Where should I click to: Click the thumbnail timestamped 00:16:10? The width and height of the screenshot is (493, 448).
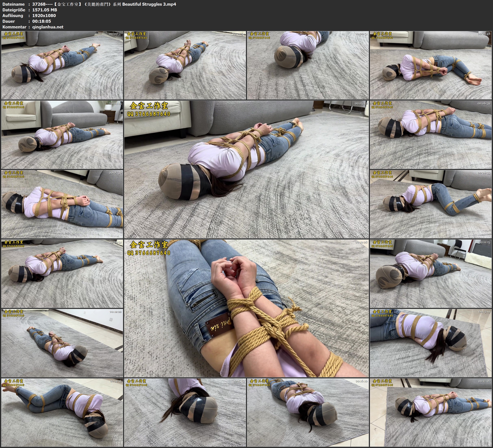[308, 412]
